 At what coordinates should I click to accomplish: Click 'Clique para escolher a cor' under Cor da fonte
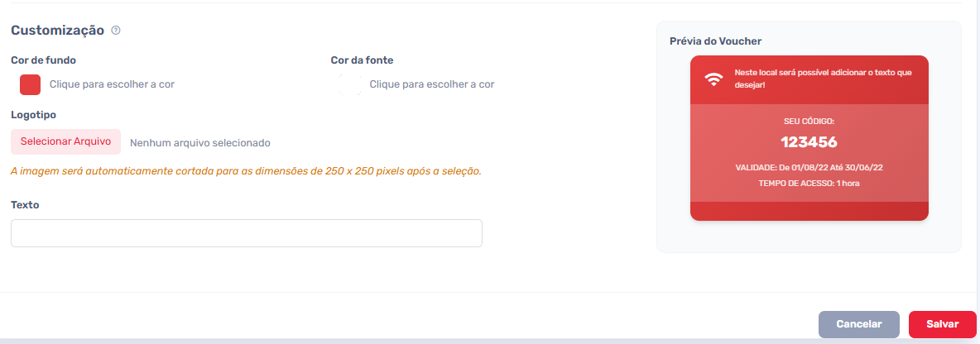(432, 84)
